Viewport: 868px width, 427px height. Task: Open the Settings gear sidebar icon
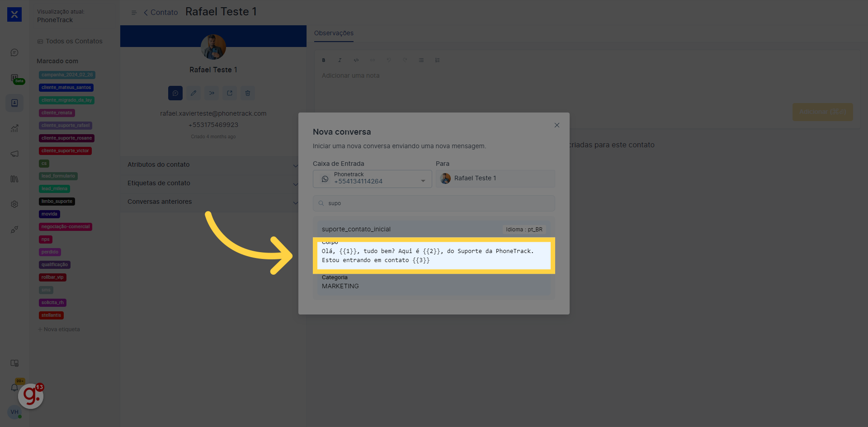point(14,204)
